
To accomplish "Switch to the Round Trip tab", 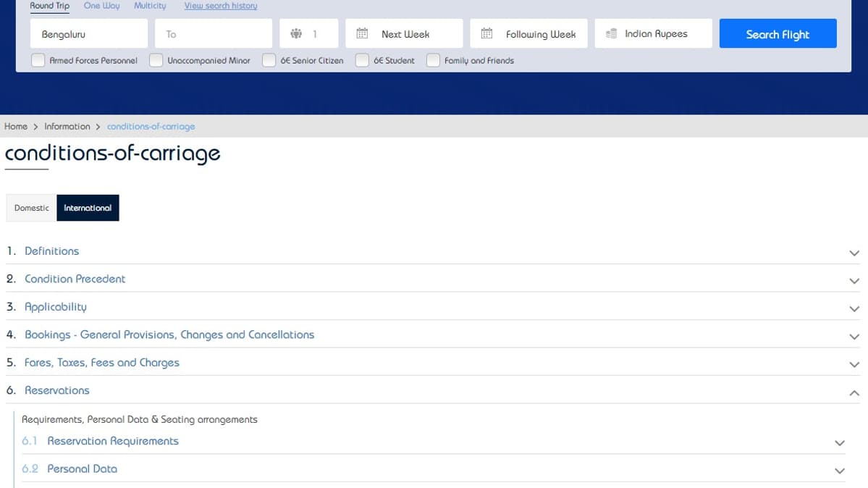I will point(50,6).
